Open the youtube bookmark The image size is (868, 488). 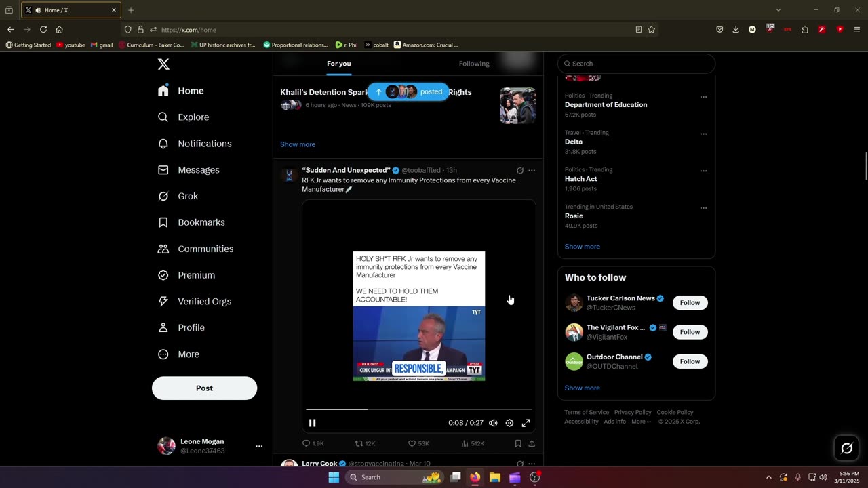coord(71,45)
